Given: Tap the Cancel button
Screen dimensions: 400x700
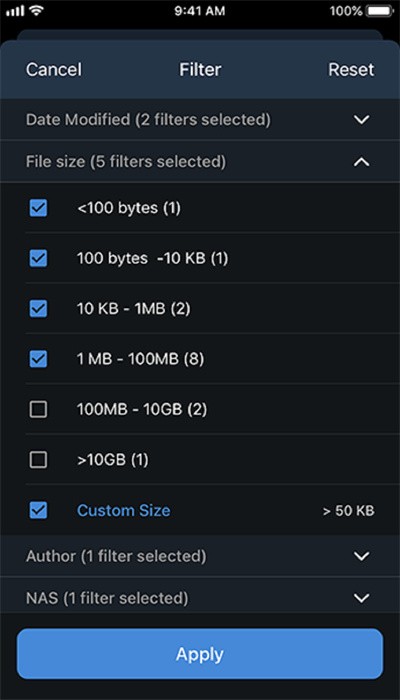Looking at the screenshot, I should (x=54, y=70).
